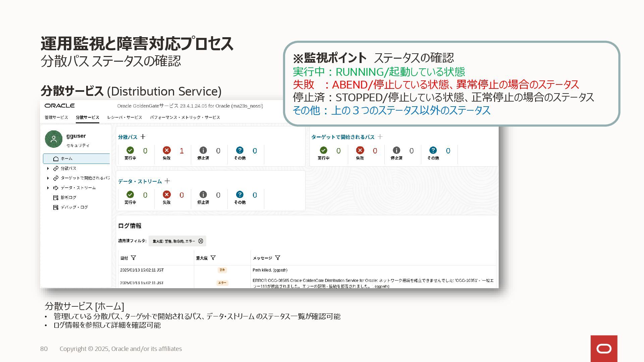This screenshot has width=644, height=362.
Task: Click the filter icon on 日付 column
Action: [133, 258]
